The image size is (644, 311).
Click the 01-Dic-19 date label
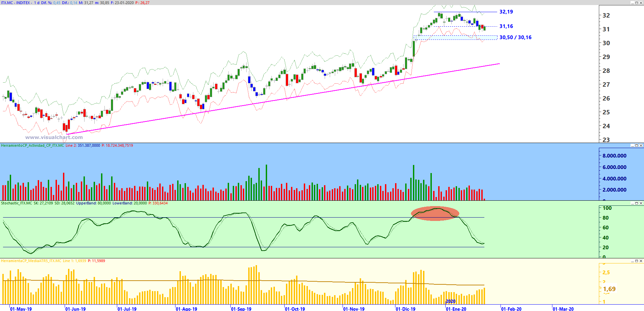[406, 309]
